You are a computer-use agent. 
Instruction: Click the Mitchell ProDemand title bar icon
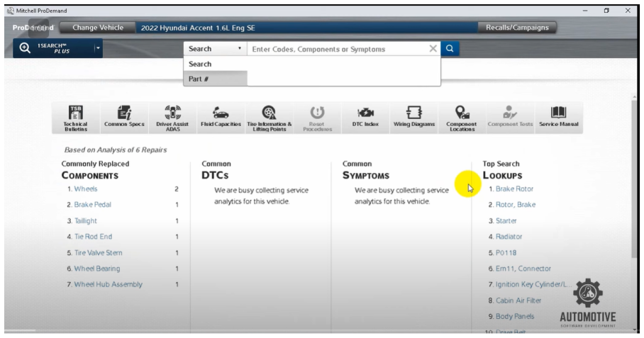tap(10, 11)
